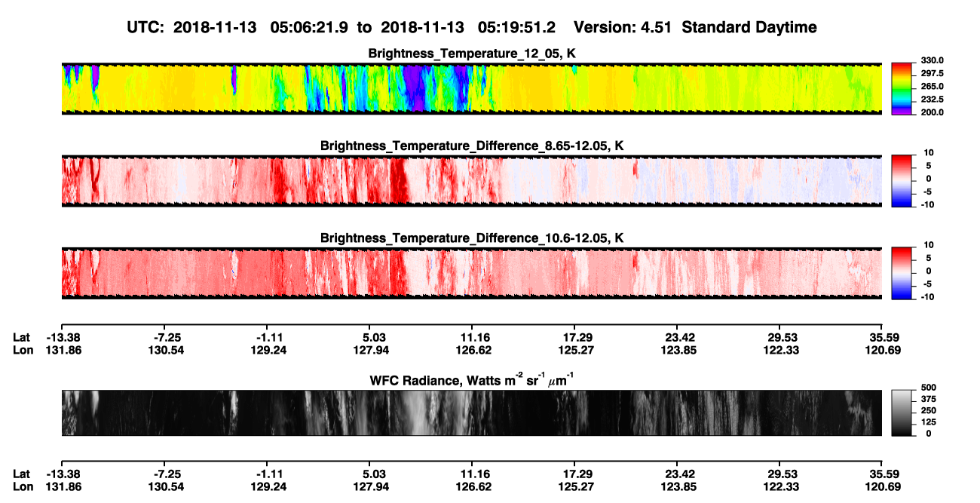The image size is (980, 503).
Task: Click longitude 130.54 on the axis above WFC Radiance
Action: coord(166,351)
